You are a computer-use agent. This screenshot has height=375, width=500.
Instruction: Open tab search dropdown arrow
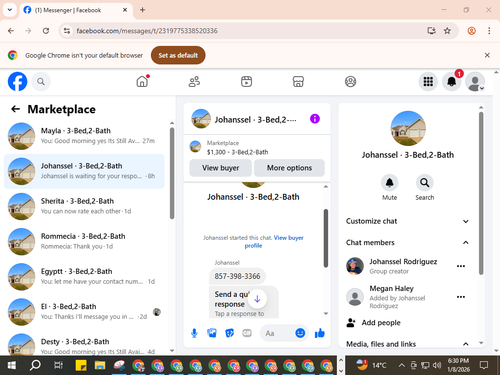pyautogui.click(x=10, y=10)
